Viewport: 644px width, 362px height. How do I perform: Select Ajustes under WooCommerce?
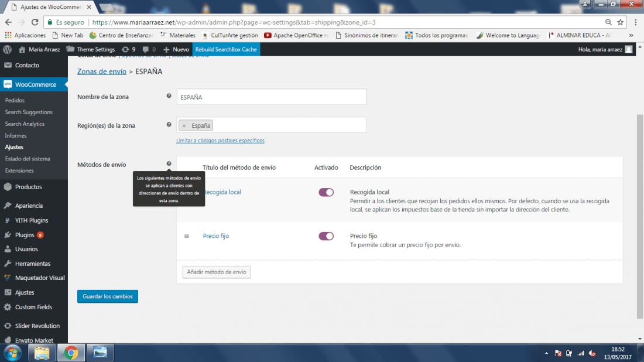pos(14,147)
